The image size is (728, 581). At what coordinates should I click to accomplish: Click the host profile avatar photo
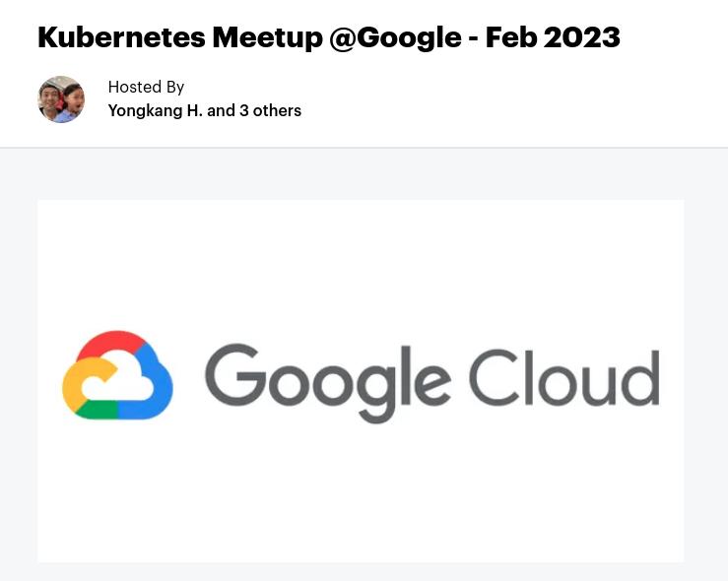(x=61, y=99)
